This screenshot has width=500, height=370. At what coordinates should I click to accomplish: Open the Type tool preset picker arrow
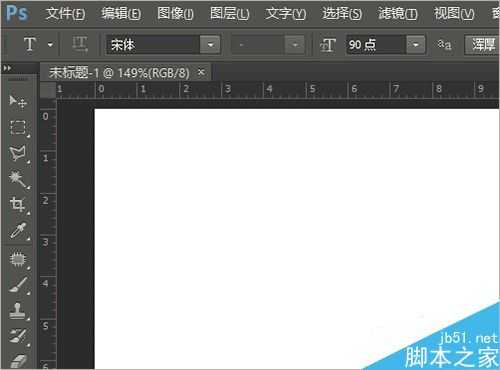50,44
